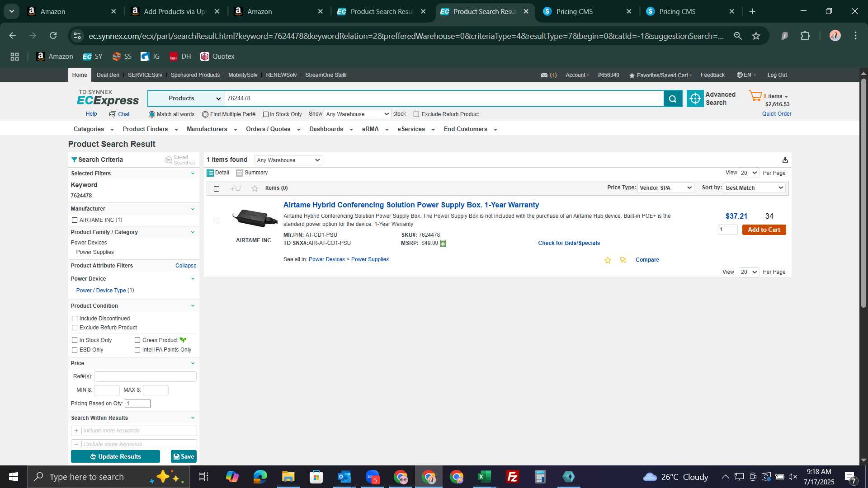Switch to Detail view icon
The width and height of the screenshot is (868, 488).
(210, 173)
